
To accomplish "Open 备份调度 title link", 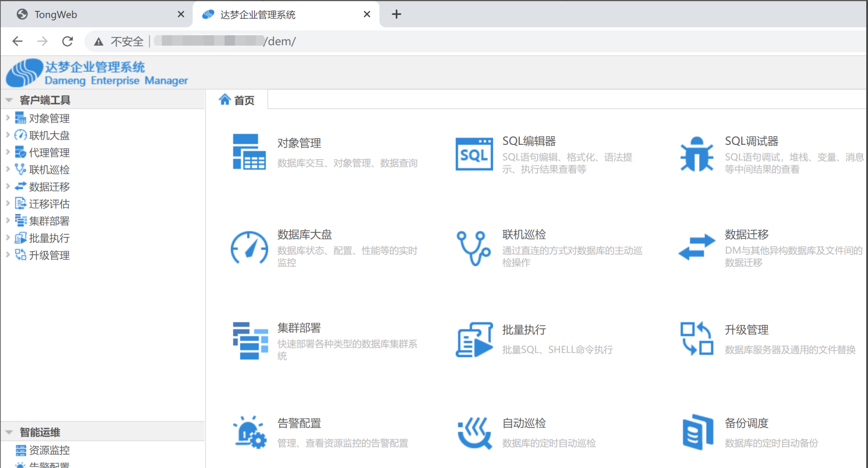I will (x=747, y=423).
